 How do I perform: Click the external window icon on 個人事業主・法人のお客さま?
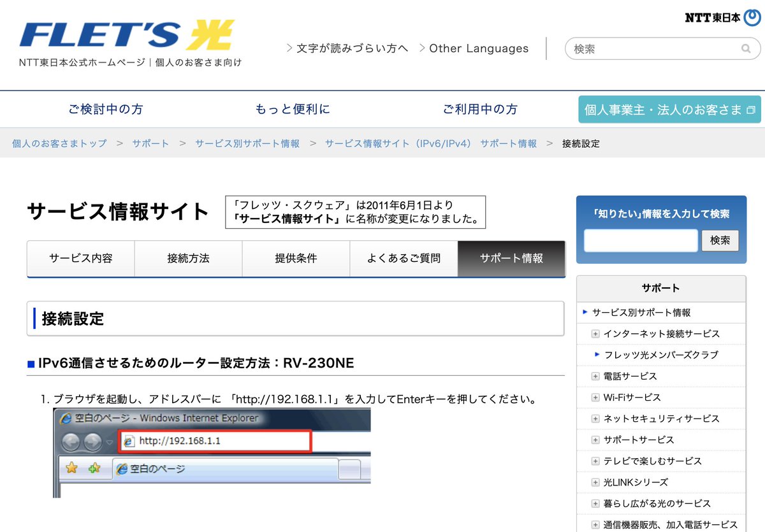(751, 110)
